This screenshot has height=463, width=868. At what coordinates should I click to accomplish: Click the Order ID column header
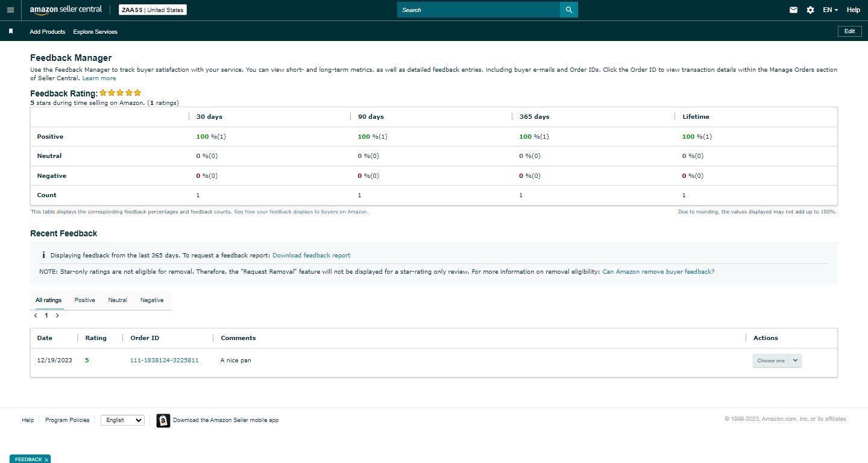[x=145, y=338]
